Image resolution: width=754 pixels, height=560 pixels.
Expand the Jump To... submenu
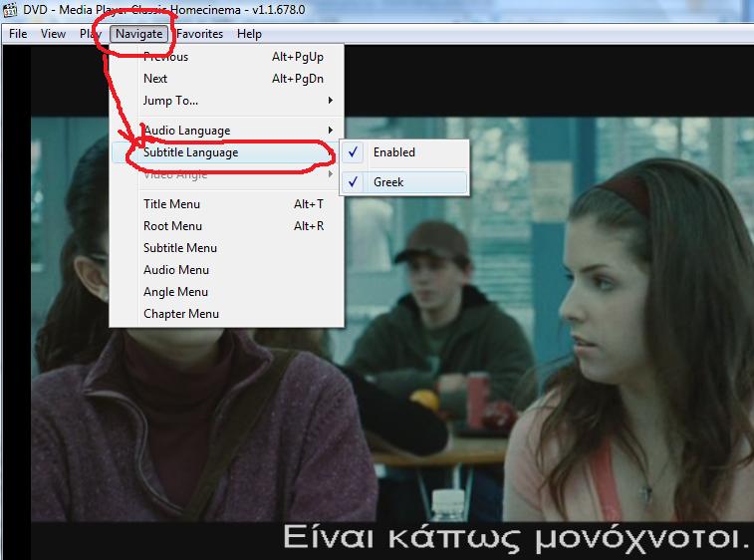(x=226, y=101)
